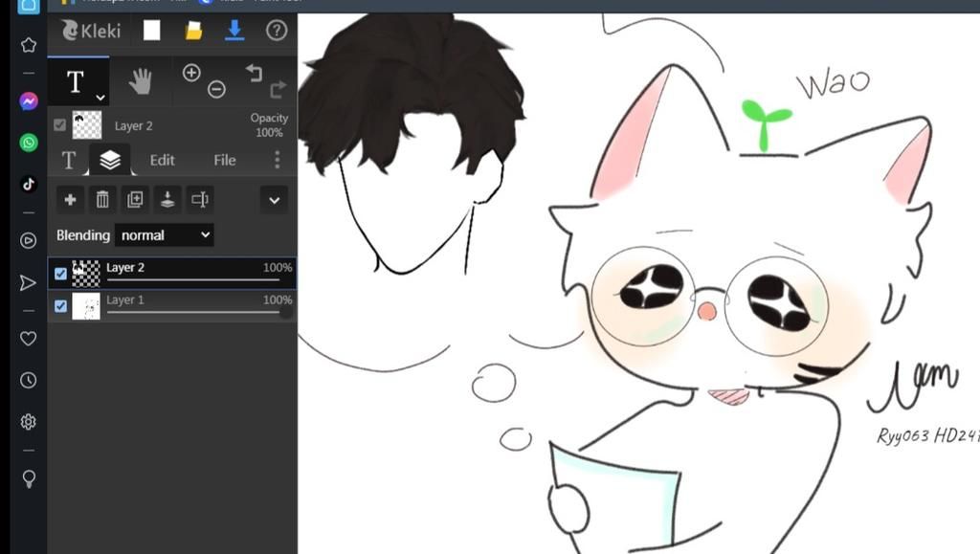
Task: Click the Layer 2 preview thumbnail at top
Action: (87, 125)
